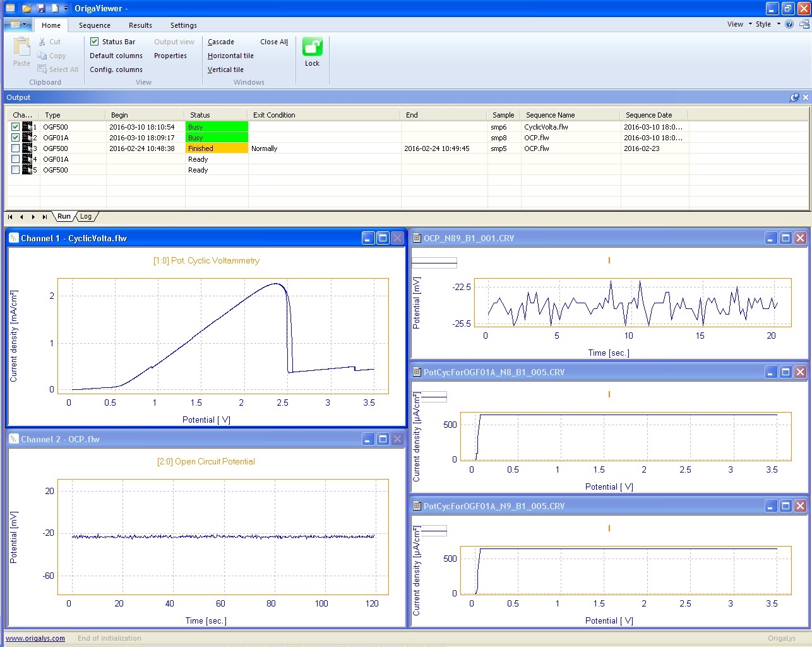The width and height of the screenshot is (812, 647).
Task: Open the www.origalys.com link
Action: pos(35,638)
